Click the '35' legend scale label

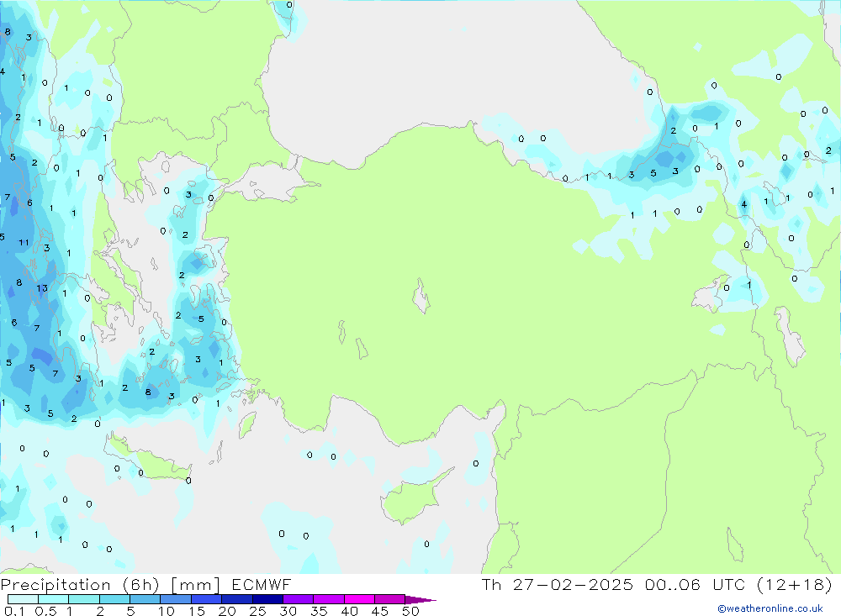(x=319, y=611)
